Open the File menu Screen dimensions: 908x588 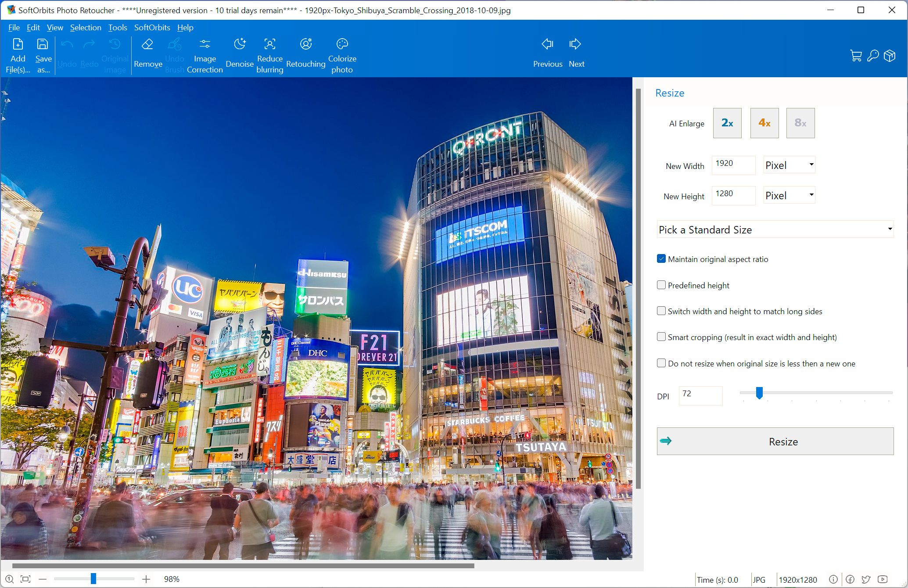pos(13,27)
